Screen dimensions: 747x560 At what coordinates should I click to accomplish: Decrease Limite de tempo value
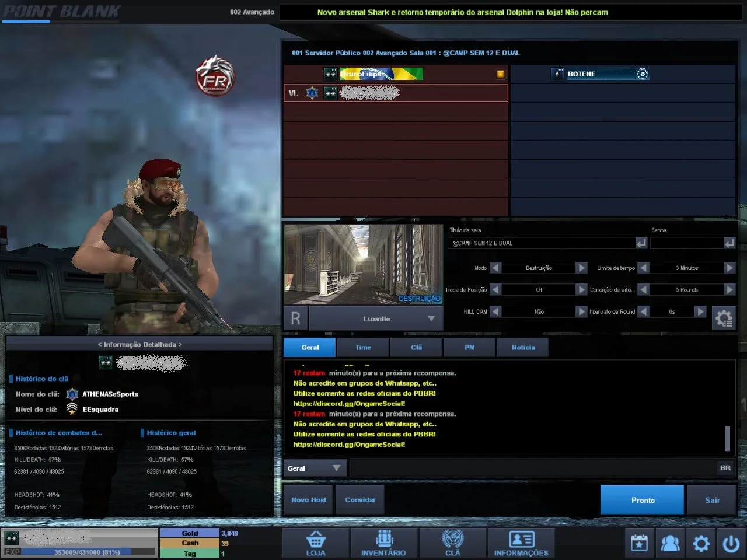tap(643, 268)
